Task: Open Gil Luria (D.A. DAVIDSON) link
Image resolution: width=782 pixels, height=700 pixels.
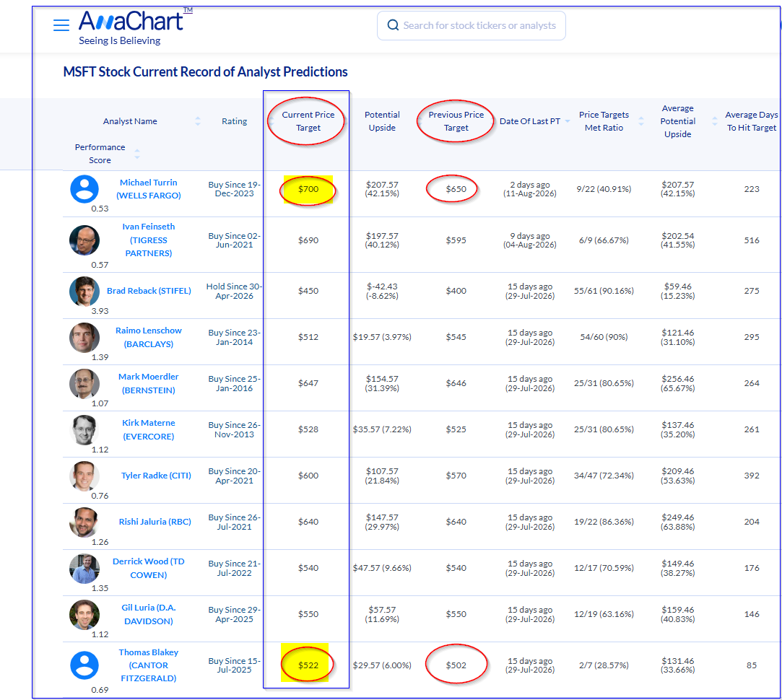Action: click(x=149, y=614)
